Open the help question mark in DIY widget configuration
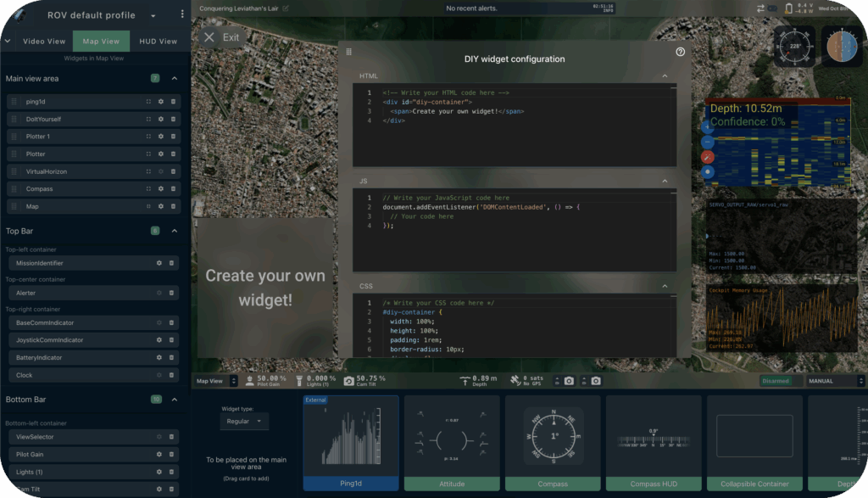The width and height of the screenshot is (868, 498). (x=680, y=52)
